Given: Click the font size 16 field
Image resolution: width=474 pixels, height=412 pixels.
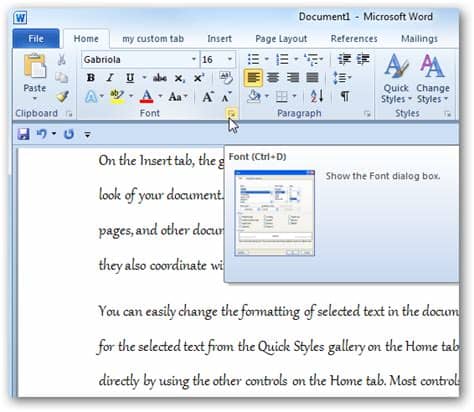Looking at the screenshot, I should (213, 60).
